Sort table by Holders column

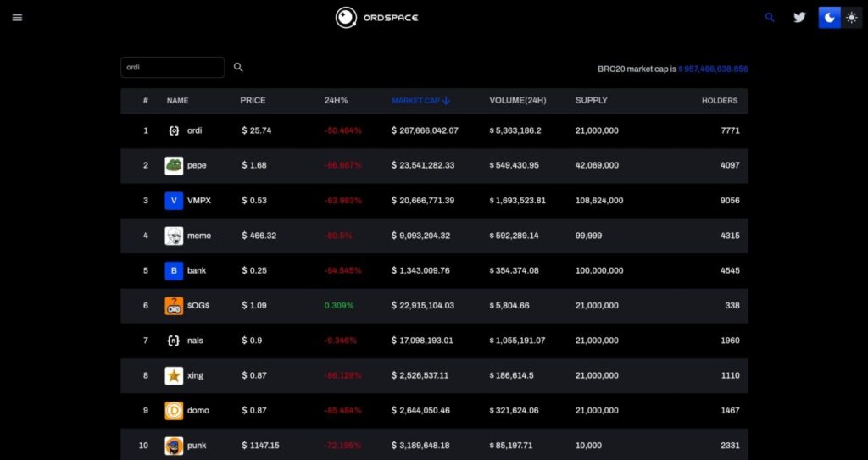(x=719, y=100)
